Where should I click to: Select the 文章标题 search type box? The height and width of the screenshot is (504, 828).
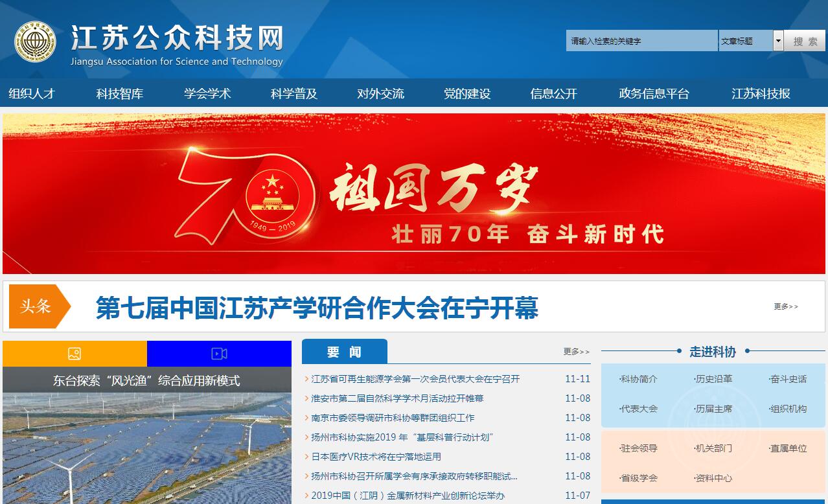pos(745,41)
